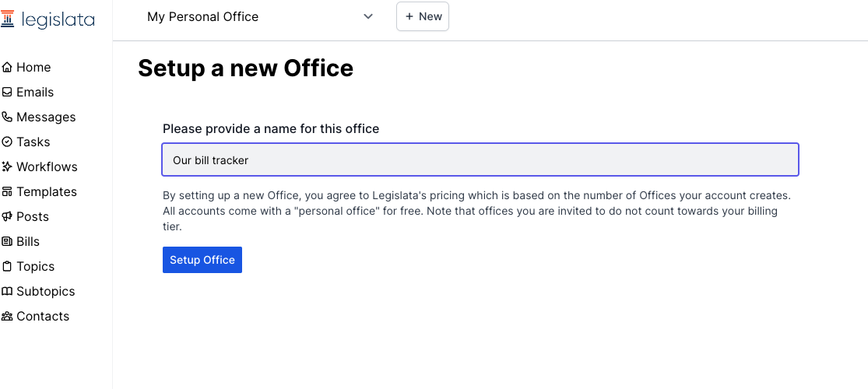Click the Contacts people icon
This screenshot has width=868, height=389.
[8, 317]
